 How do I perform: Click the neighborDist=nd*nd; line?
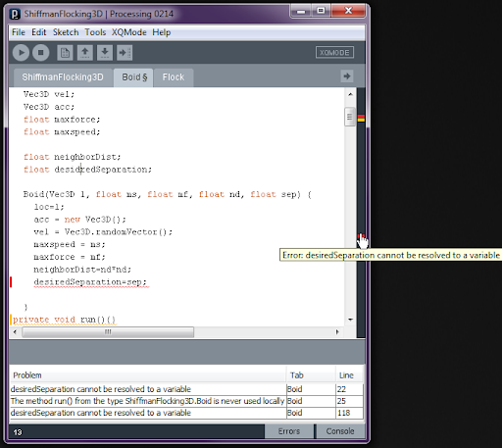pos(82,270)
